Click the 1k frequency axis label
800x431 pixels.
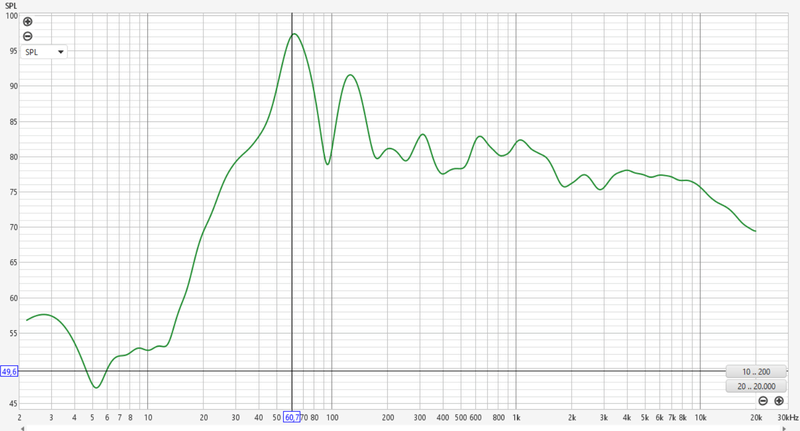coord(516,417)
